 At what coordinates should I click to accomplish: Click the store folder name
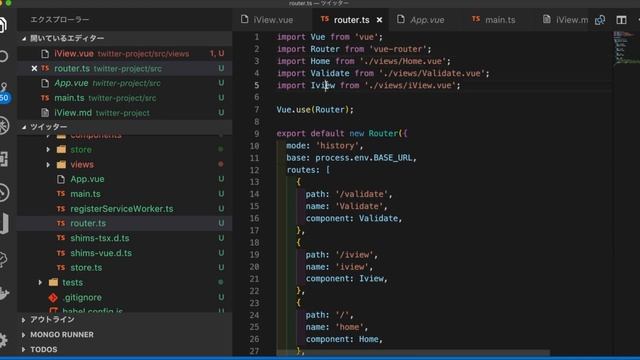(x=81, y=150)
